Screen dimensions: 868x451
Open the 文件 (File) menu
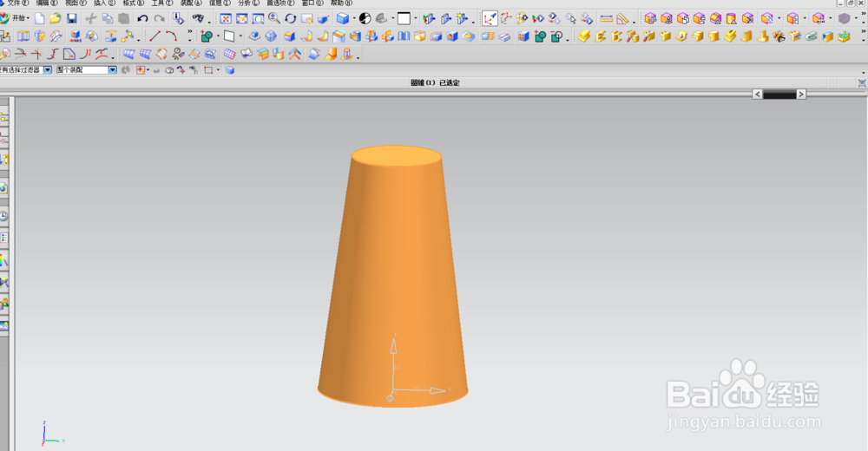tap(17, 3)
